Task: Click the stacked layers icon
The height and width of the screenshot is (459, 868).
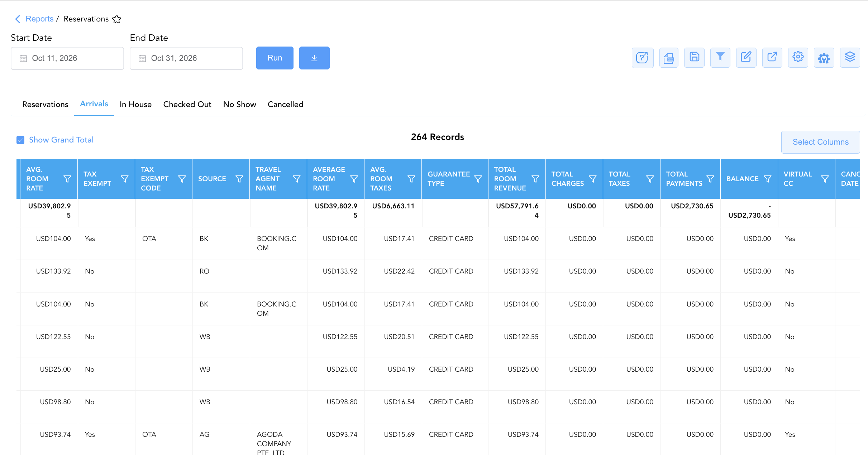Action: 850,58
